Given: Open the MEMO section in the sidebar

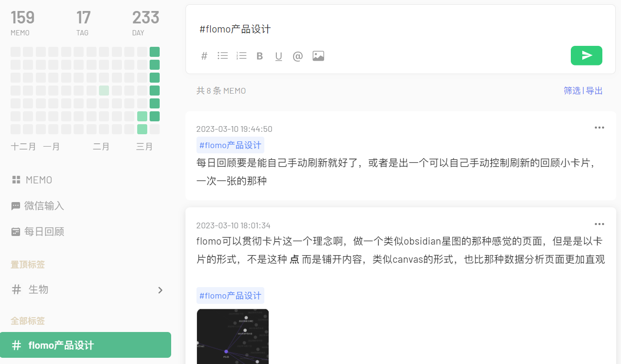Looking at the screenshot, I should [32, 180].
